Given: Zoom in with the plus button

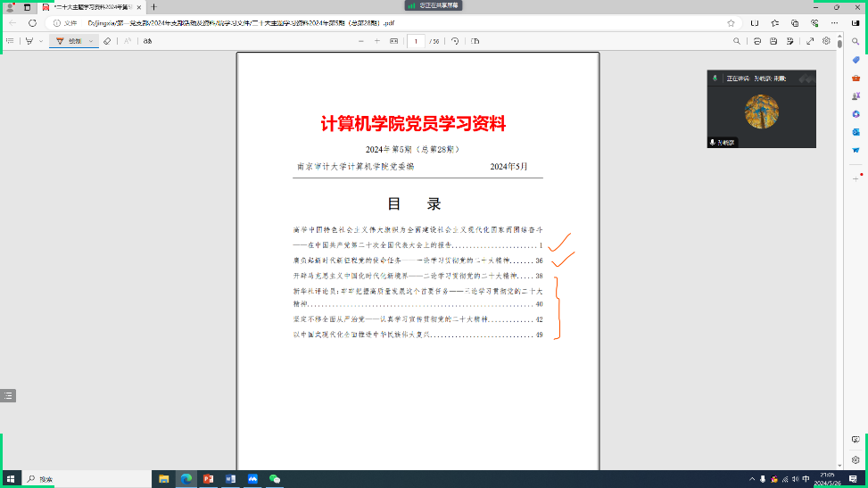Looking at the screenshot, I should 377,41.
